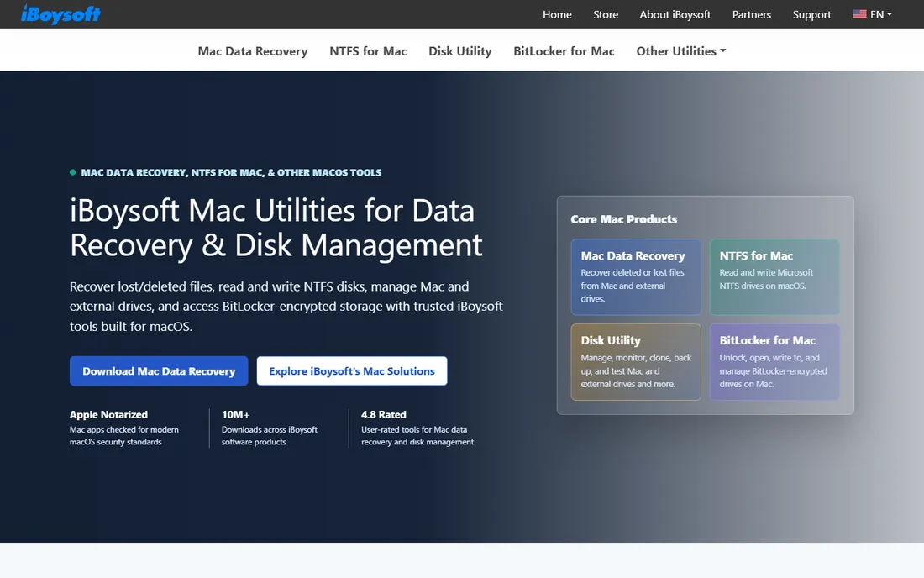This screenshot has height=578, width=924.
Task: Click the iBoysoft Mac Utilities main headline
Action: pos(276,228)
